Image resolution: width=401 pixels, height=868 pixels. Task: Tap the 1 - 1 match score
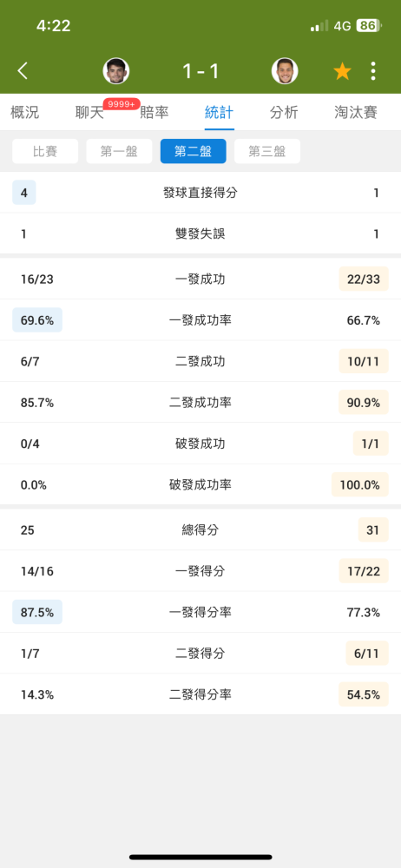point(200,71)
